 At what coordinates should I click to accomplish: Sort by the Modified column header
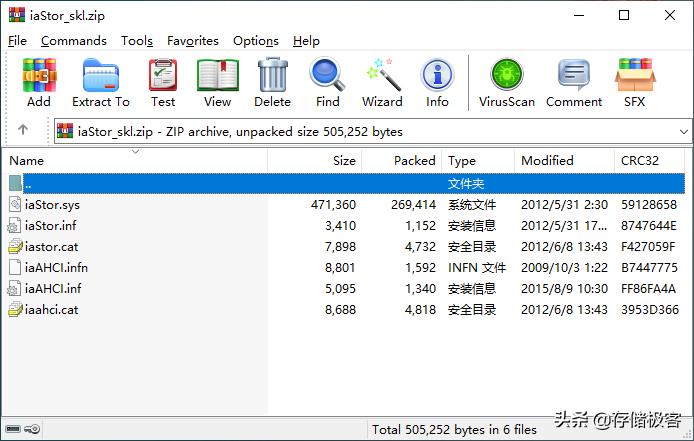click(x=564, y=160)
